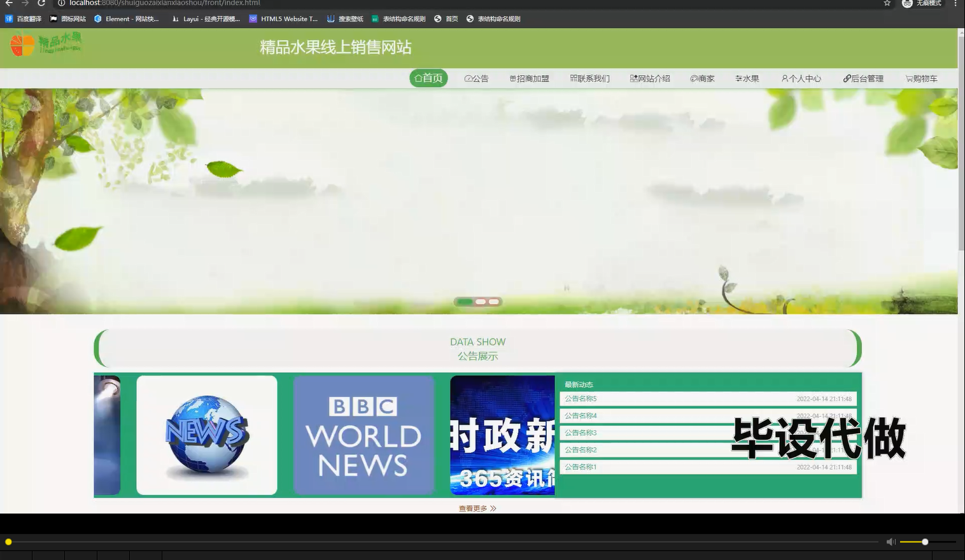Select the second carousel indicator dot
The height and width of the screenshot is (560, 965).
[479, 302]
